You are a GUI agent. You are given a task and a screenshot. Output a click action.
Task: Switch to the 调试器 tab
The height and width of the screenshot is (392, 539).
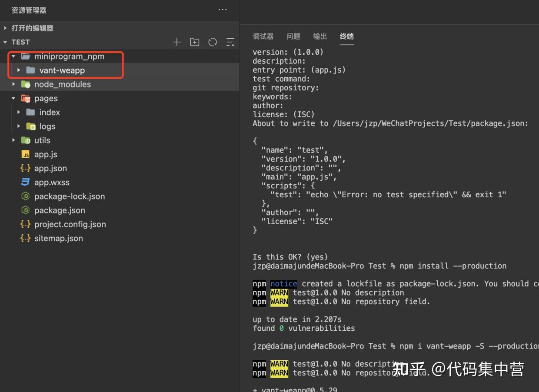click(x=263, y=37)
